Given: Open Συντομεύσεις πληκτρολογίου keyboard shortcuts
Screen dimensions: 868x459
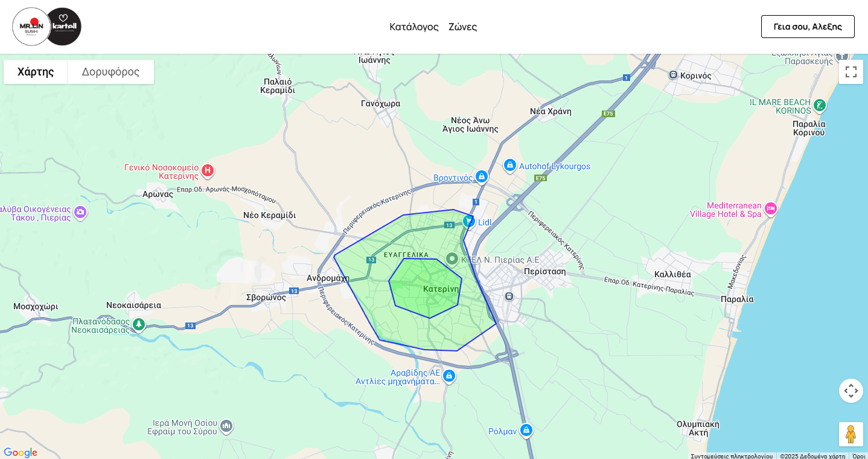Looking at the screenshot, I should tap(731, 456).
